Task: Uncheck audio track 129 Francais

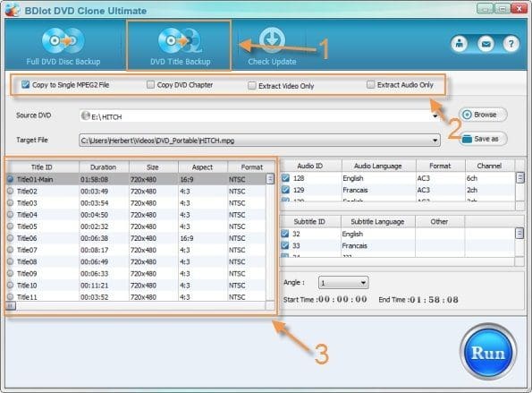Action: 286,190
